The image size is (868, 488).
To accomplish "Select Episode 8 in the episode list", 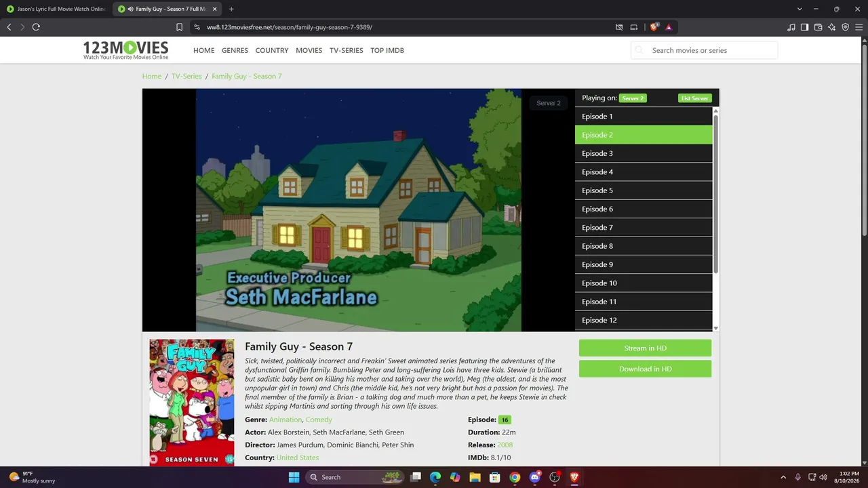I will click(x=644, y=246).
